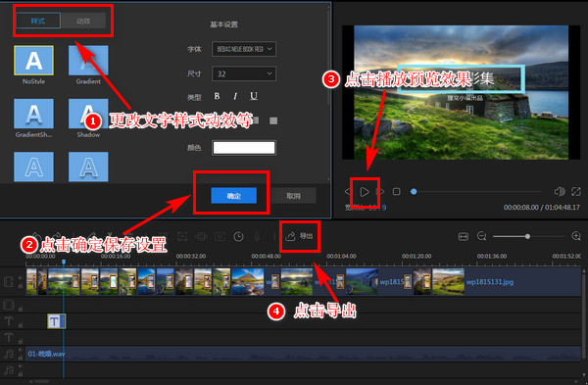Switch to the 动效 tab

coord(83,21)
